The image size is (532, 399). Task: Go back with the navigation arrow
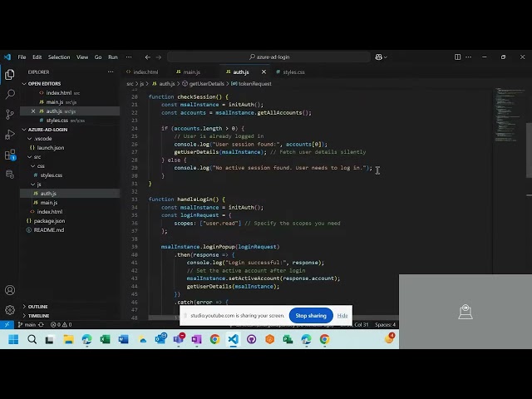click(148, 57)
